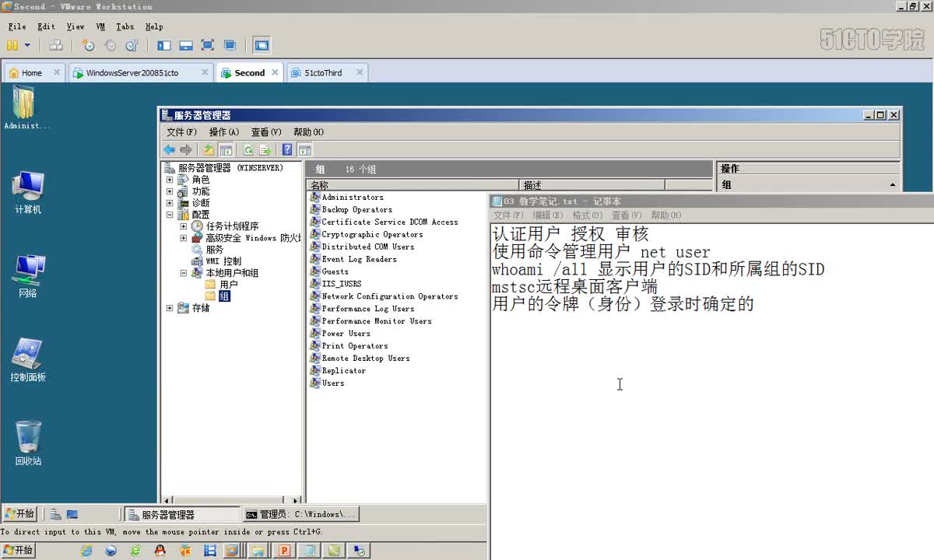Click the Up one level folder icon
934x560 pixels.
click(209, 150)
